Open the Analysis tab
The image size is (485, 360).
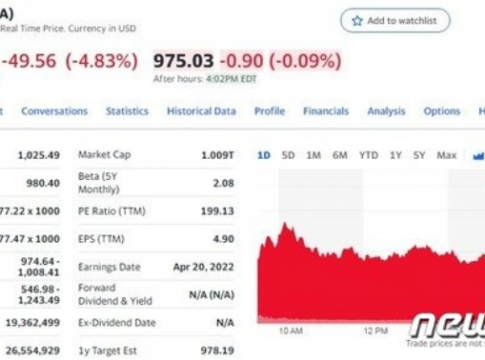(x=386, y=111)
